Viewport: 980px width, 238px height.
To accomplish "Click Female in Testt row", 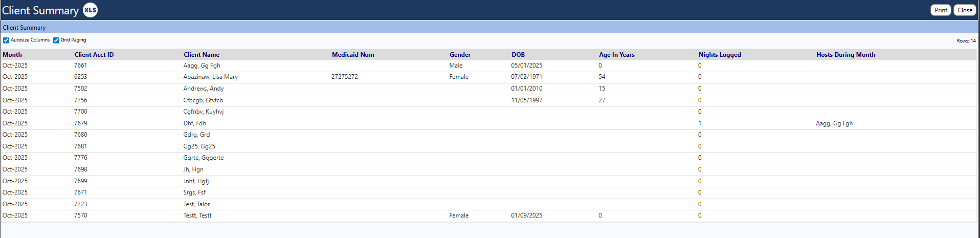I will 459,215.
